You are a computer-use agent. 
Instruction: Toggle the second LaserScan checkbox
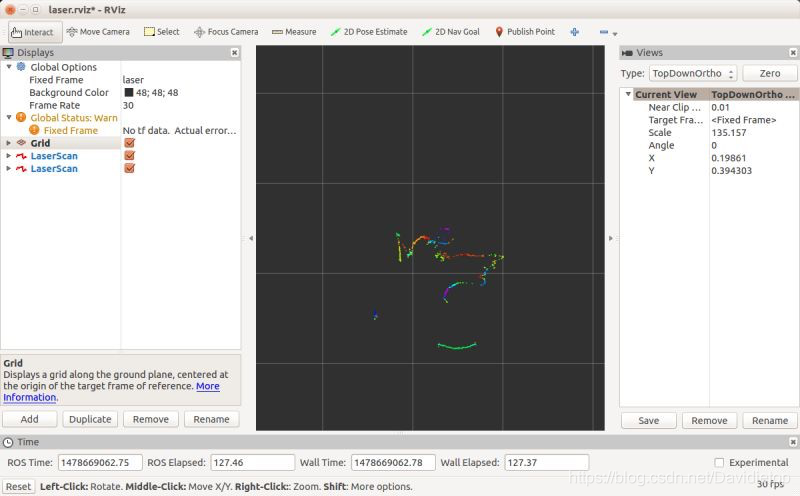130,168
